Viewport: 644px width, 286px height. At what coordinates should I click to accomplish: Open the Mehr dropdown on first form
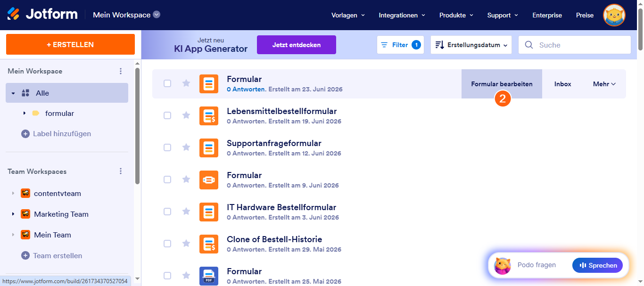tap(604, 84)
